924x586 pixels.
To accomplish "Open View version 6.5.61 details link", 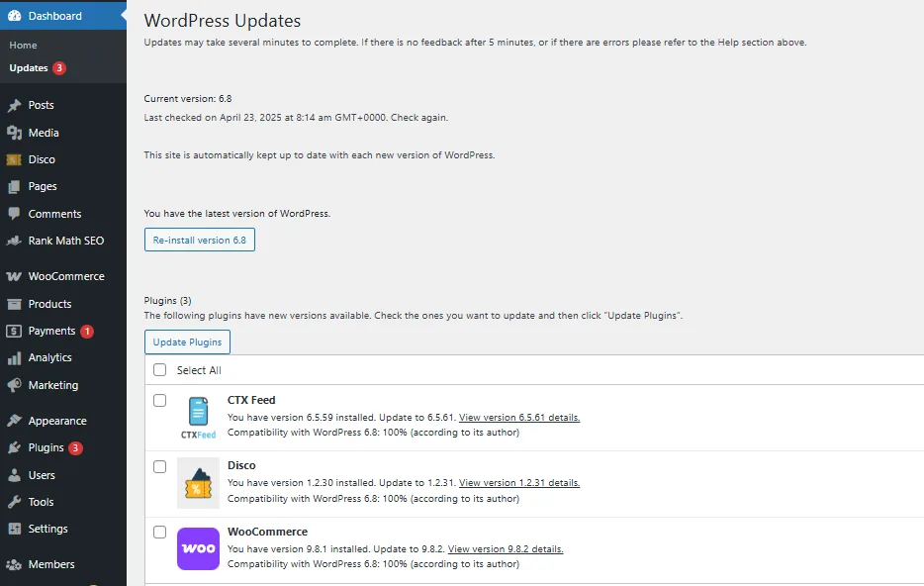I will click(519, 417).
